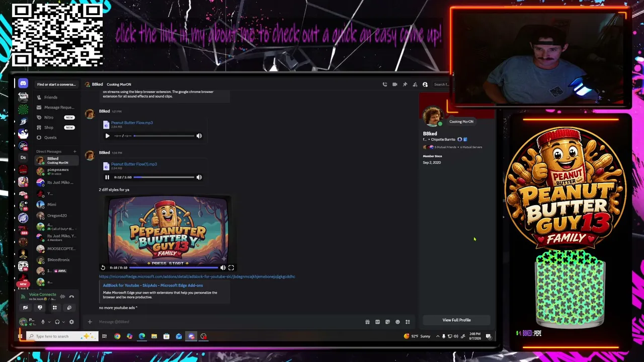
Task: Download Peanut Butter Flow.mp3 via filename link
Action: [x=132, y=123]
